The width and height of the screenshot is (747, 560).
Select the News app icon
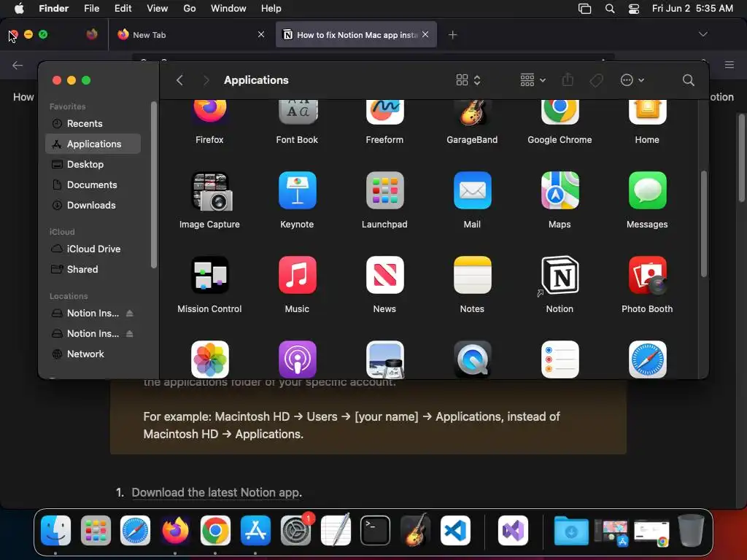pos(384,275)
